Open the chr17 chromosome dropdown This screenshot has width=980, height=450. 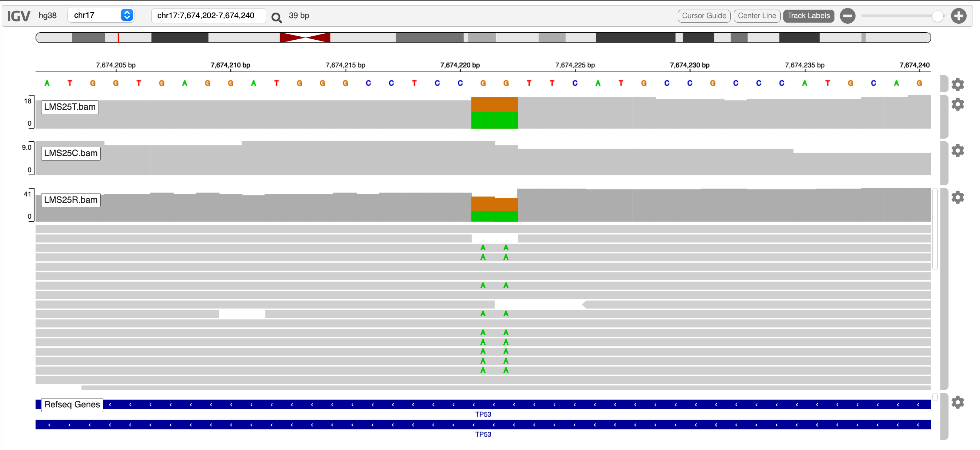[x=101, y=15]
